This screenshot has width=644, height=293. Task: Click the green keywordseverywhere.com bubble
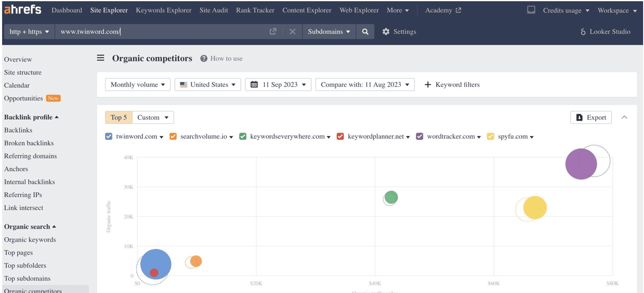[x=391, y=197]
